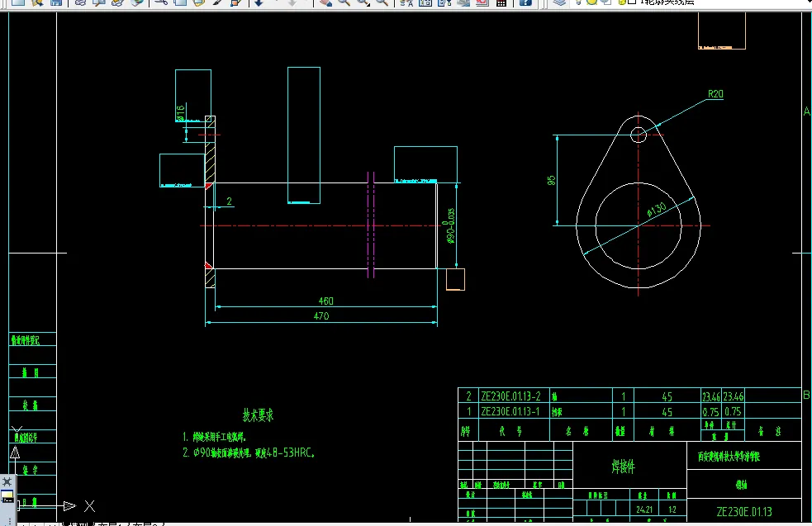Image resolution: width=812 pixels, height=526 pixels.
Task: Select the ø16 hole dimension text
Action: [x=180, y=113]
